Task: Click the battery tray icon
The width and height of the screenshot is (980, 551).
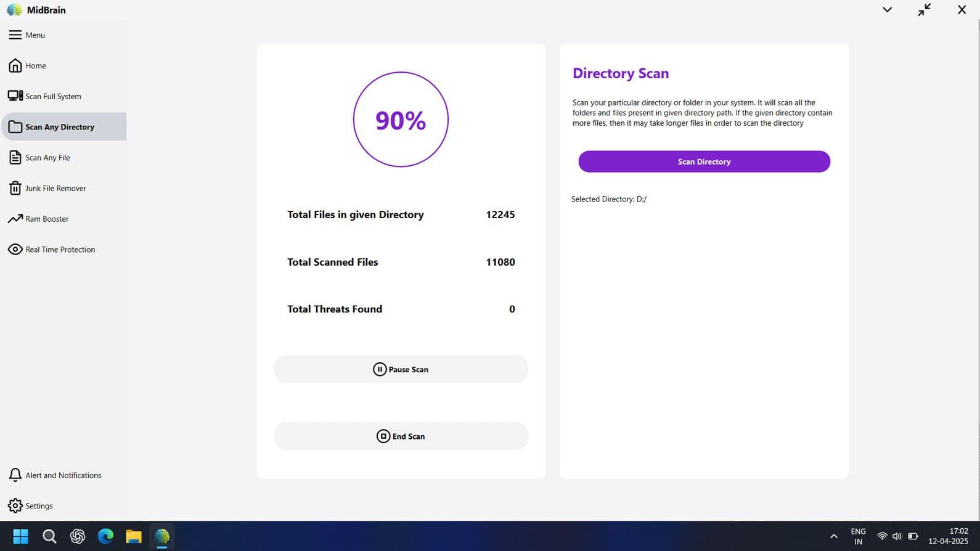Action: point(913,536)
